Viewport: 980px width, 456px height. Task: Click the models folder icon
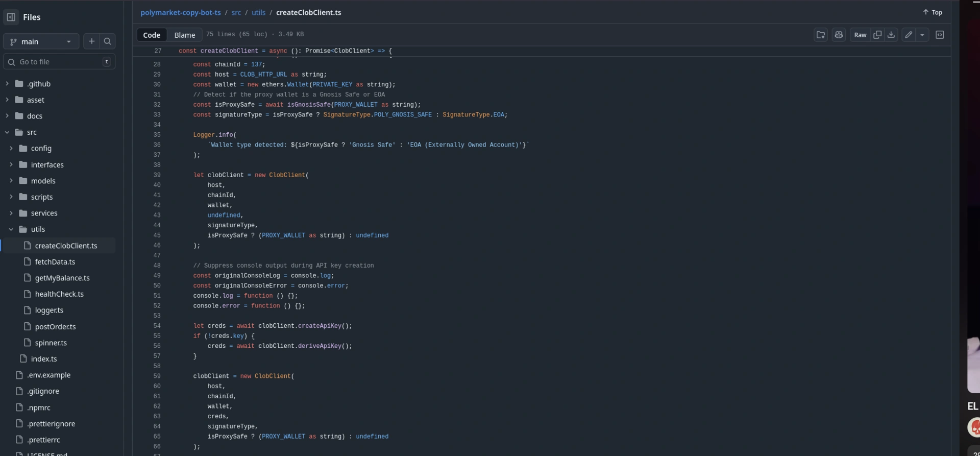23,181
